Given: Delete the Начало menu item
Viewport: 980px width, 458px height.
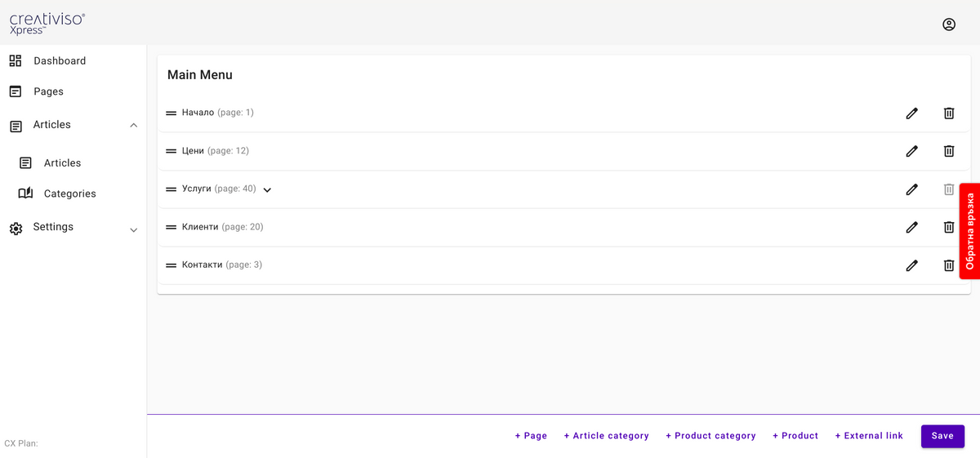Looking at the screenshot, I should [948, 113].
